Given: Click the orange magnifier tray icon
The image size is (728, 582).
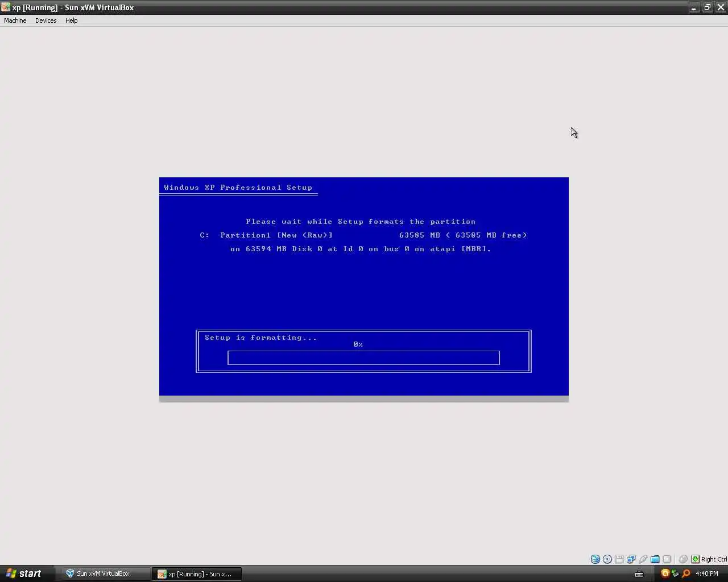Looking at the screenshot, I should 686,573.
